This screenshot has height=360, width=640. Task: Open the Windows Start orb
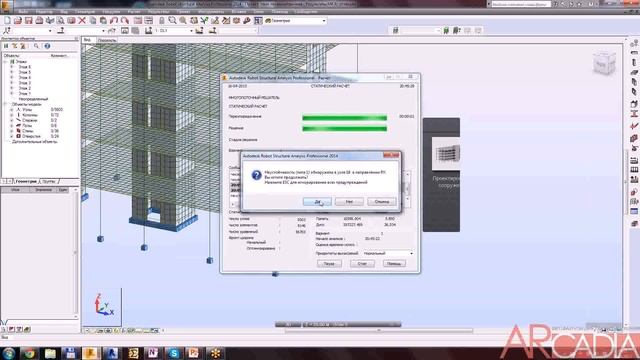point(8,353)
